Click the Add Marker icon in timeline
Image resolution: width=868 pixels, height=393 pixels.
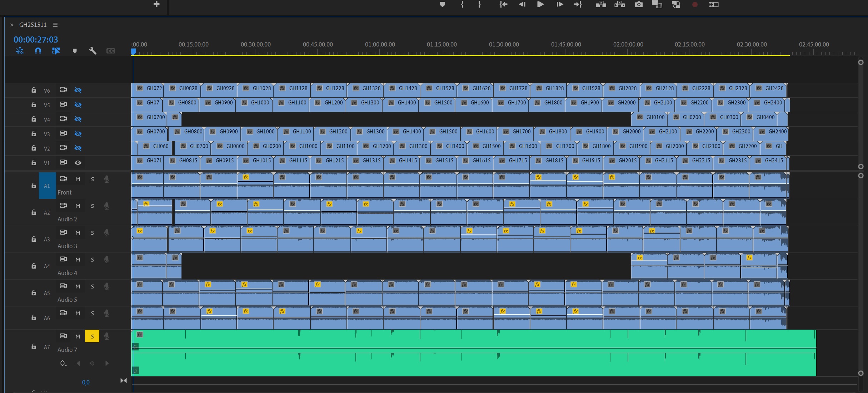click(x=75, y=51)
